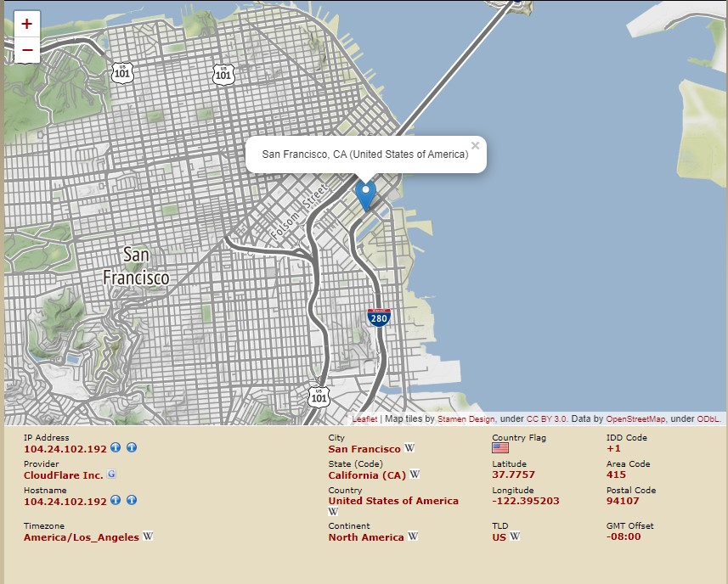Image resolution: width=728 pixels, height=584 pixels.
Task: Open Wikipedia icon next to San Francisco
Action: (409, 448)
